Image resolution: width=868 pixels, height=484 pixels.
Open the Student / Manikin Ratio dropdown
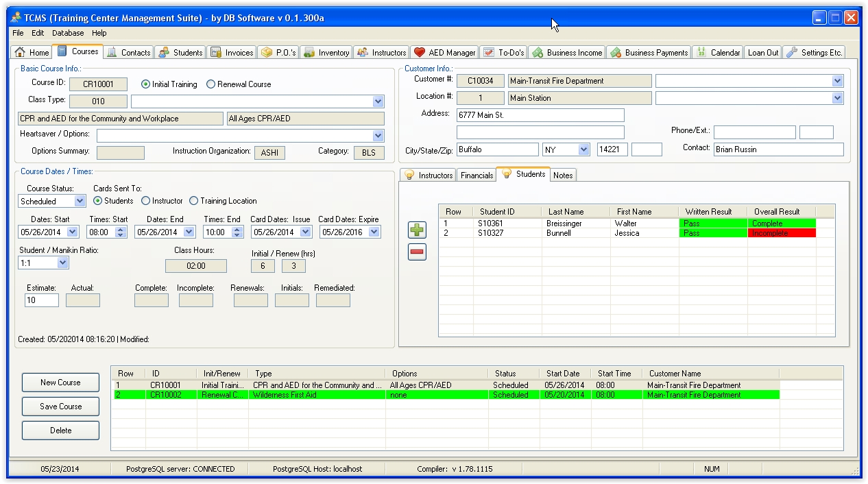tap(63, 263)
